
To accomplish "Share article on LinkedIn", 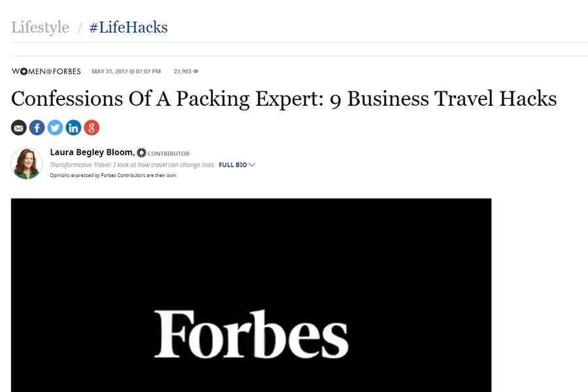I will point(74,128).
